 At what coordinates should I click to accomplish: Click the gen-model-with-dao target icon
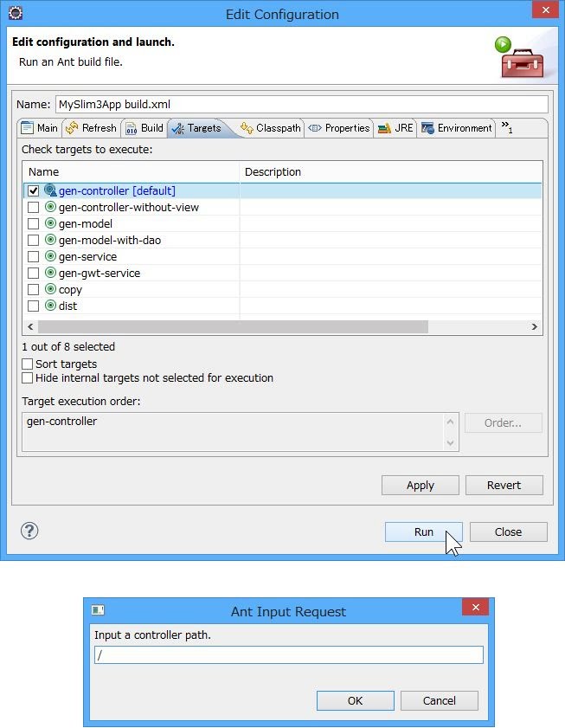click(50, 240)
